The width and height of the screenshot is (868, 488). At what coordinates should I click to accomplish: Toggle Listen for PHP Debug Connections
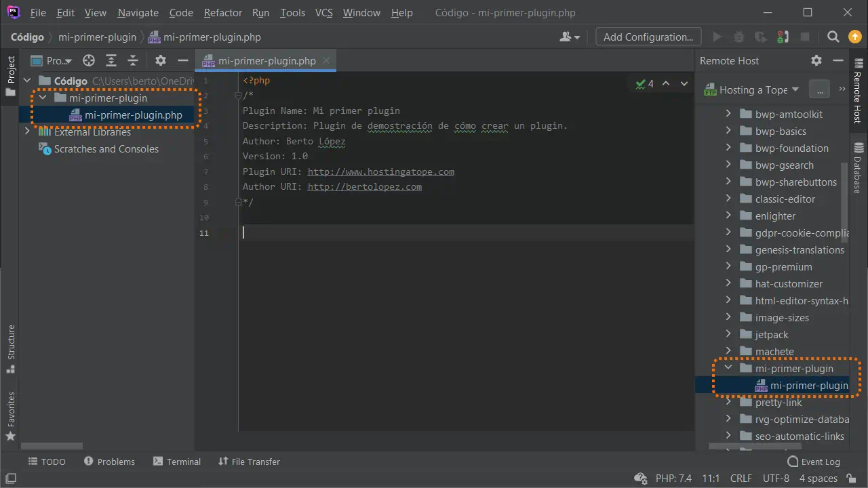(x=783, y=37)
